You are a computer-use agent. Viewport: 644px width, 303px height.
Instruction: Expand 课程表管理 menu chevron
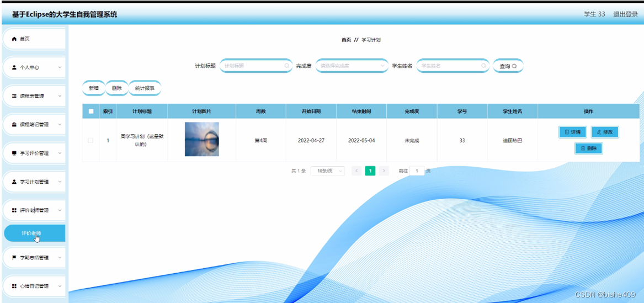click(x=60, y=96)
